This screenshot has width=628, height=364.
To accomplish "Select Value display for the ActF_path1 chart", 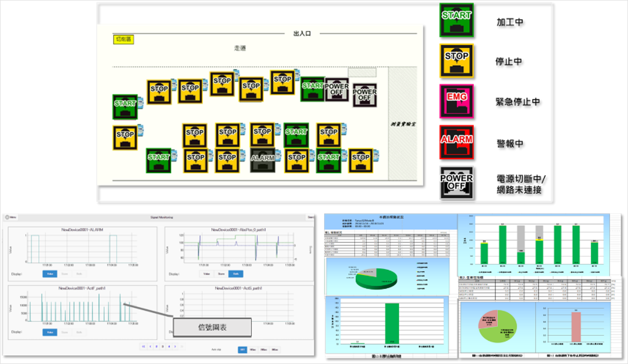I will 50,332.
